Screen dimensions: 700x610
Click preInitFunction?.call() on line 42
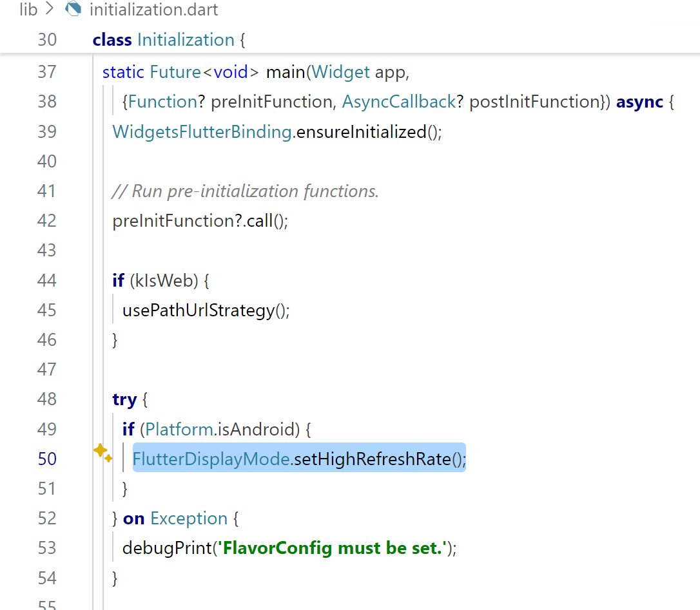click(x=200, y=221)
